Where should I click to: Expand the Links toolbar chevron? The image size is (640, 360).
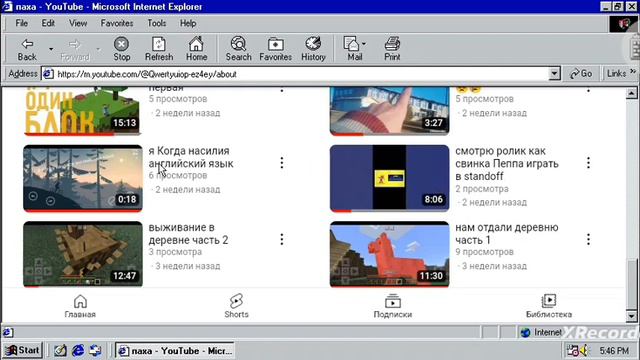click(x=633, y=71)
